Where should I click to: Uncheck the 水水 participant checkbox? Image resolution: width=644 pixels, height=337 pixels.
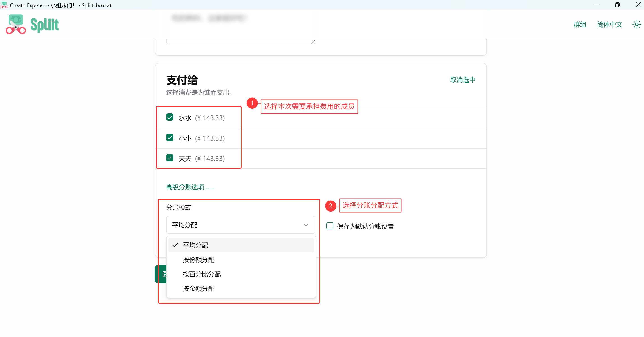click(170, 117)
